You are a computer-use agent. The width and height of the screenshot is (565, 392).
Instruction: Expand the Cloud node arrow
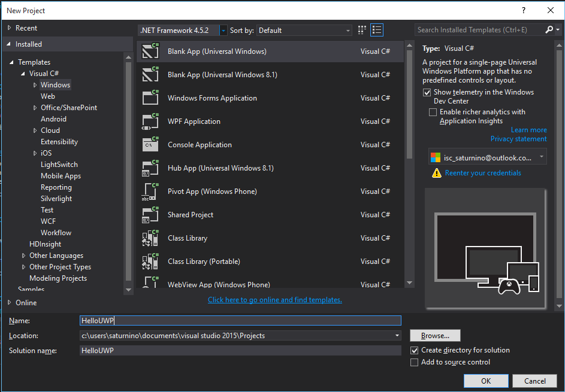tap(35, 130)
